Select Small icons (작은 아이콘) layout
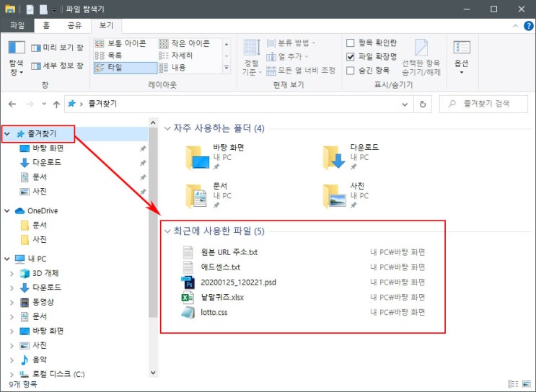Screen dimensions: 536x392 click(x=185, y=43)
